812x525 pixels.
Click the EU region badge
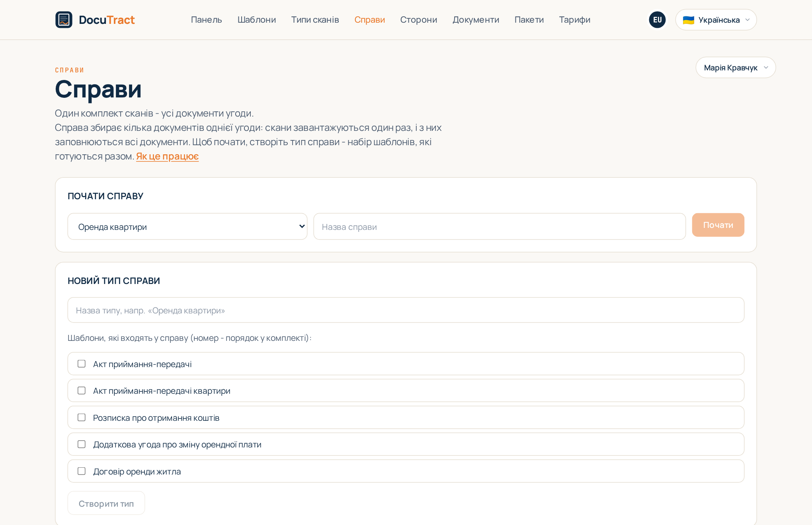(657, 19)
